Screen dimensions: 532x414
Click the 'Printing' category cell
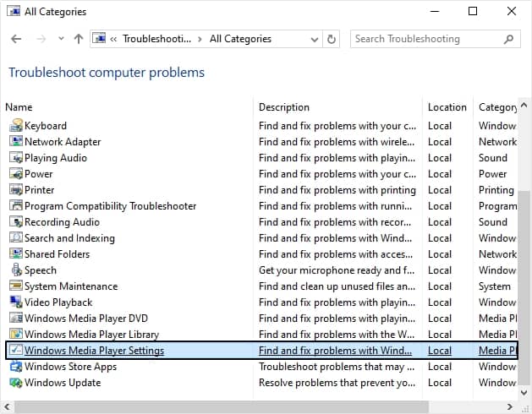pos(496,190)
